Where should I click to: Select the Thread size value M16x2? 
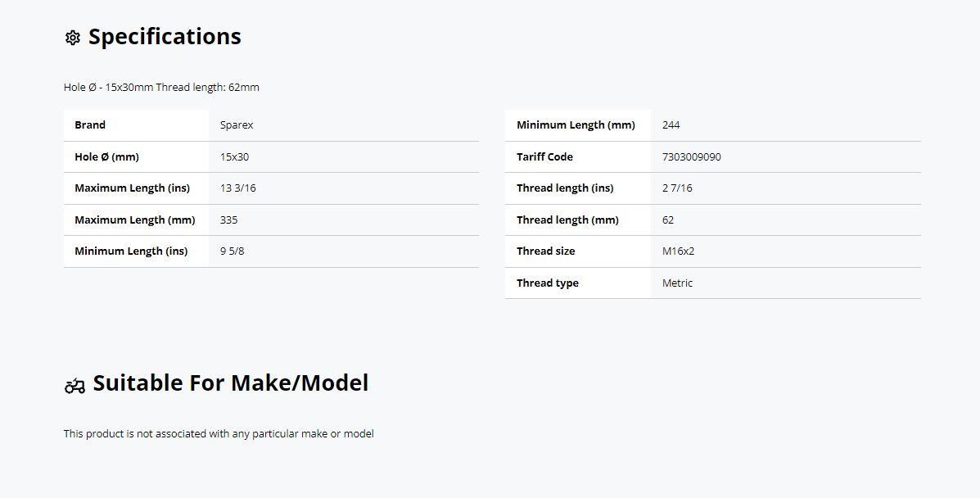[x=678, y=251]
